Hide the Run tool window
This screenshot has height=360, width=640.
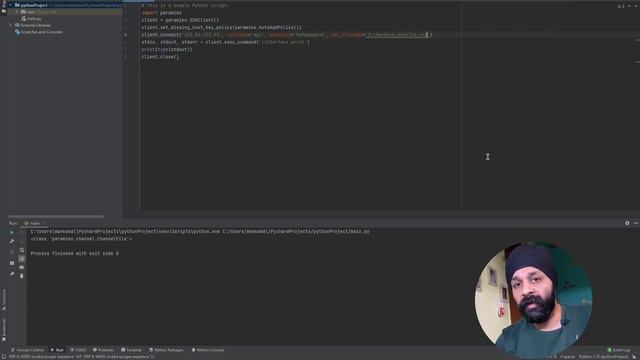click(636, 223)
